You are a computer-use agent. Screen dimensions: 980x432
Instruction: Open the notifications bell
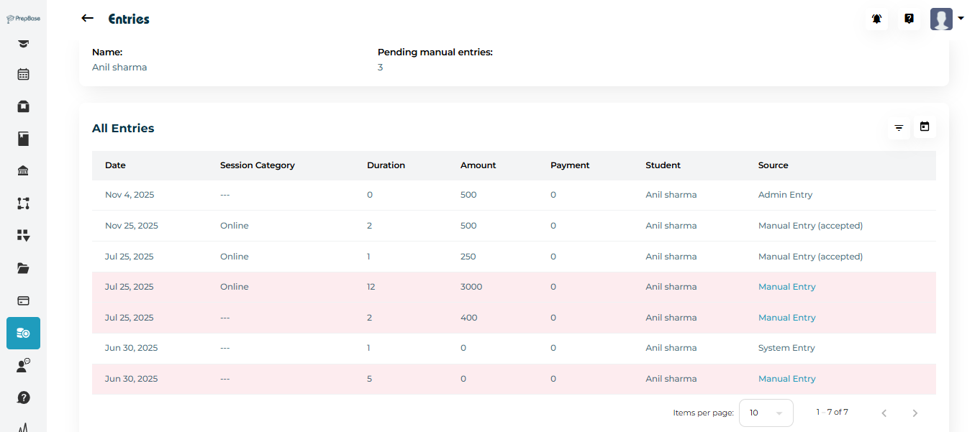[876, 19]
